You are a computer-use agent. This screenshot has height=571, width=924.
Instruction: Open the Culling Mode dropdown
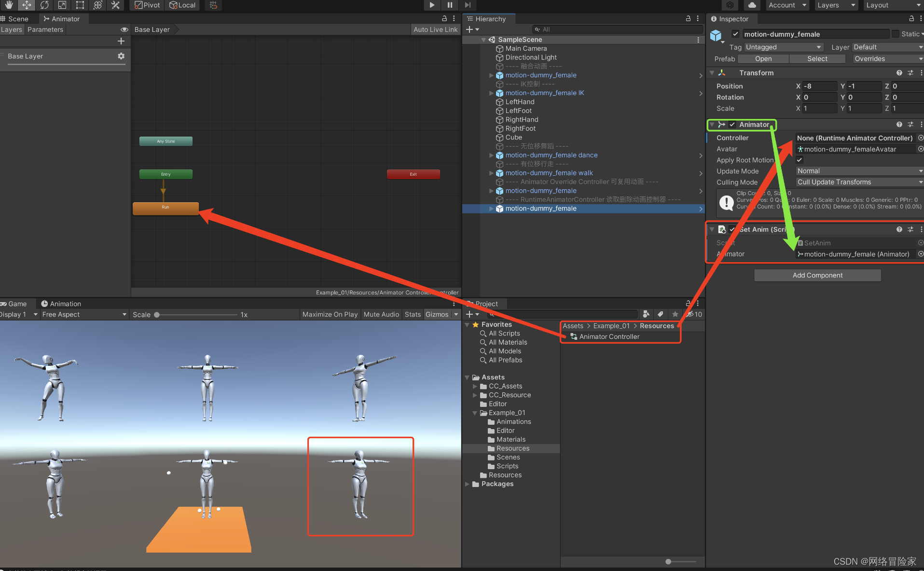click(x=859, y=182)
